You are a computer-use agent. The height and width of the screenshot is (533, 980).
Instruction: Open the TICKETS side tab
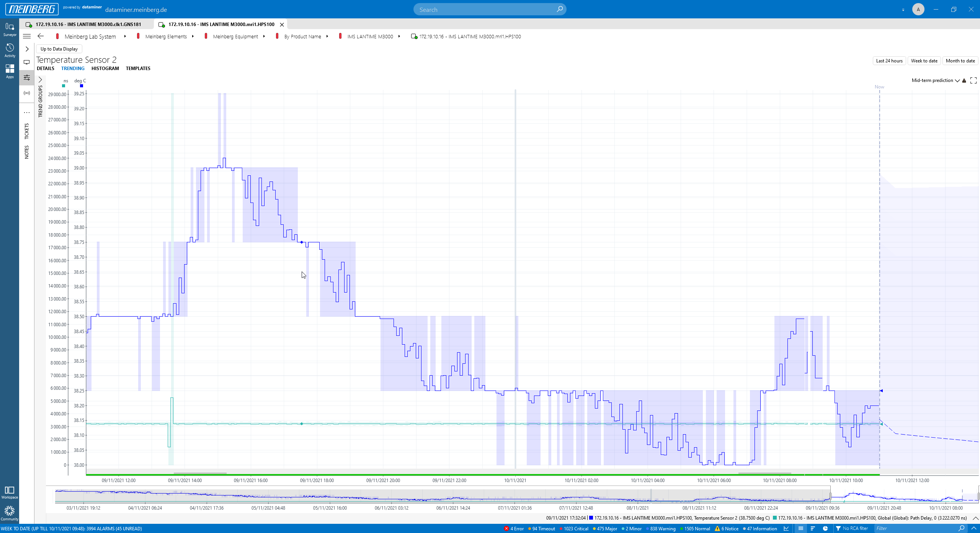click(x=27, y=131)
